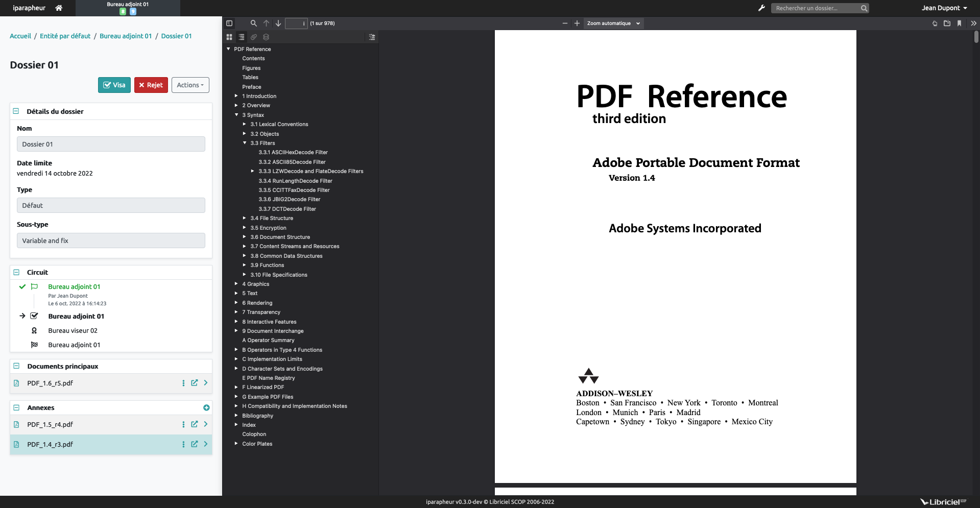The width and height of the screenshot is (980, 508).
Task: Add an annex with the plus icon
Action: [x=206, y=407]
